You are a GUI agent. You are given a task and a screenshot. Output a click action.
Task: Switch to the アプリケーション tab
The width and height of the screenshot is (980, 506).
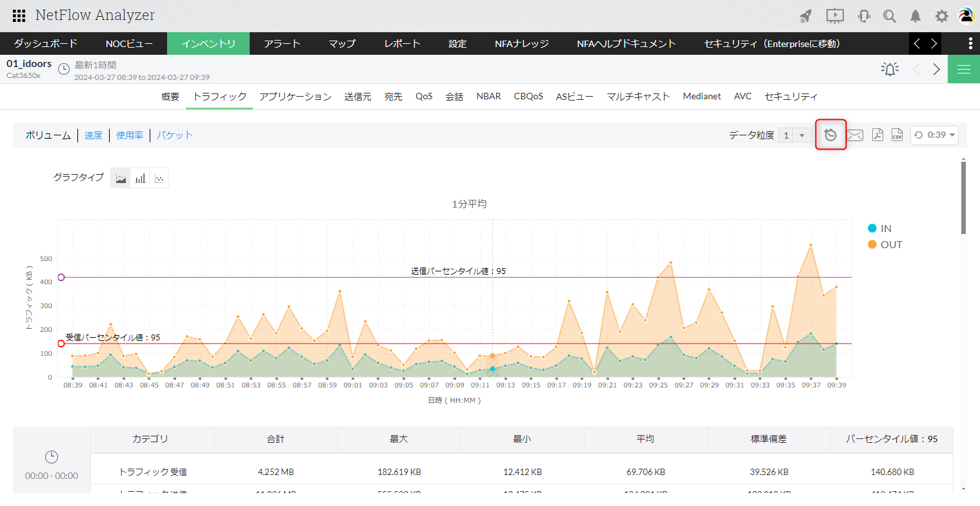pyautogui.click(x=295, y=97)
